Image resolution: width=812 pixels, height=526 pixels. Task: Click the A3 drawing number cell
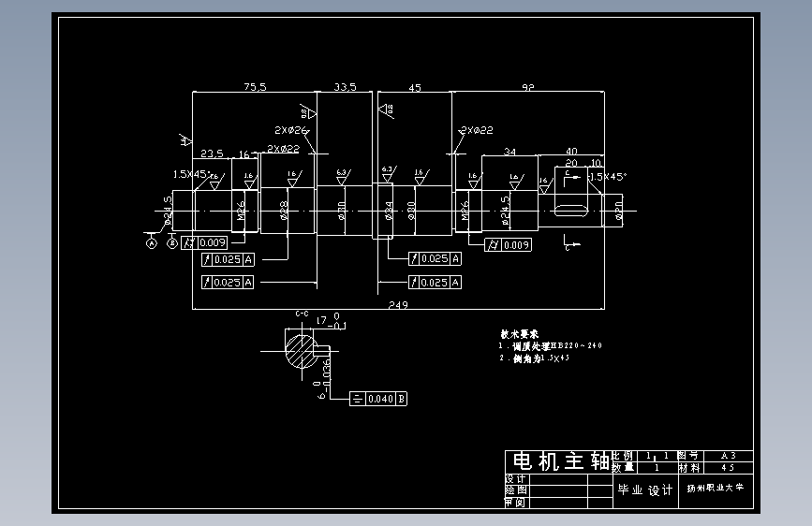(x=727, y=456)
